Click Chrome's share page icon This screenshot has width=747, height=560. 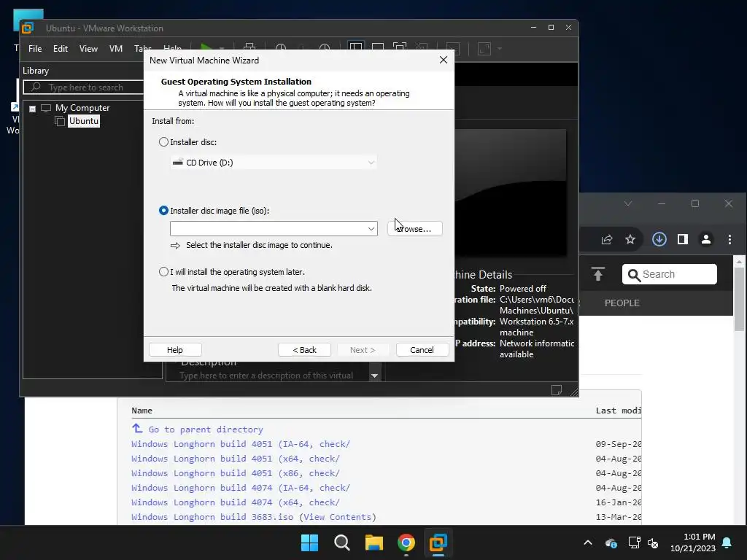606,239
